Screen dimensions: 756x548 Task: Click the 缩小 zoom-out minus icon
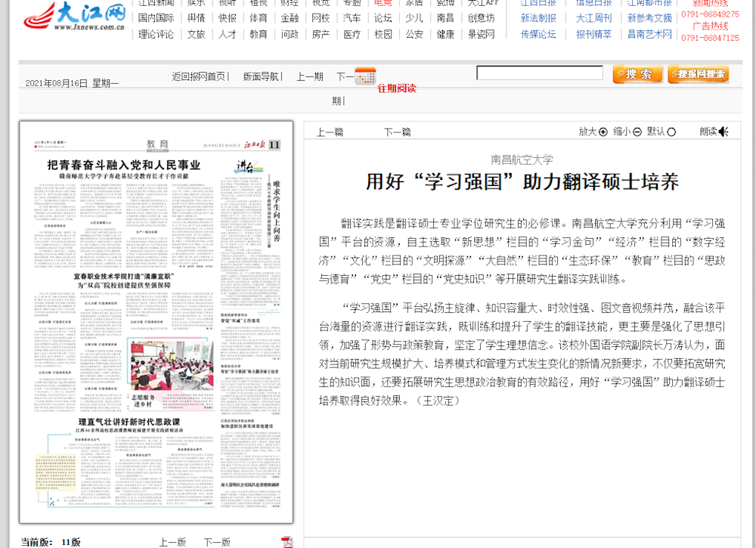pyautogui.click(x=637, y=132)
